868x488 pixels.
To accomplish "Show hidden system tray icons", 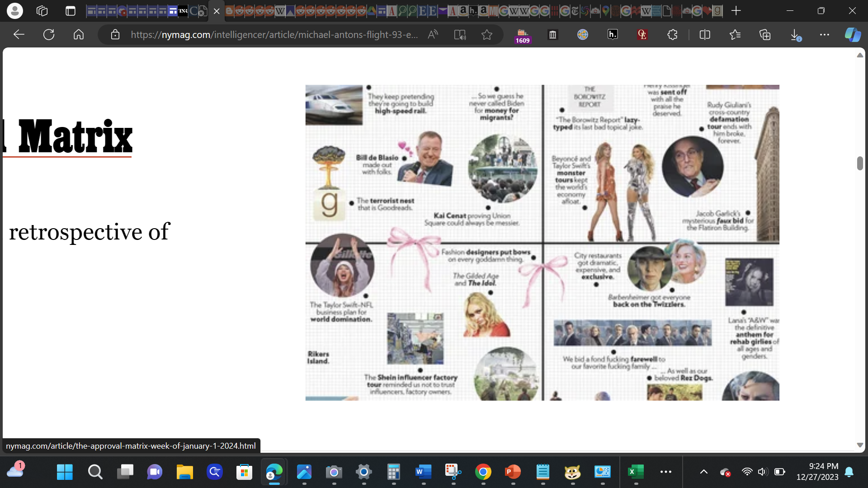I will pyautogui.click(x=703, y=472).
